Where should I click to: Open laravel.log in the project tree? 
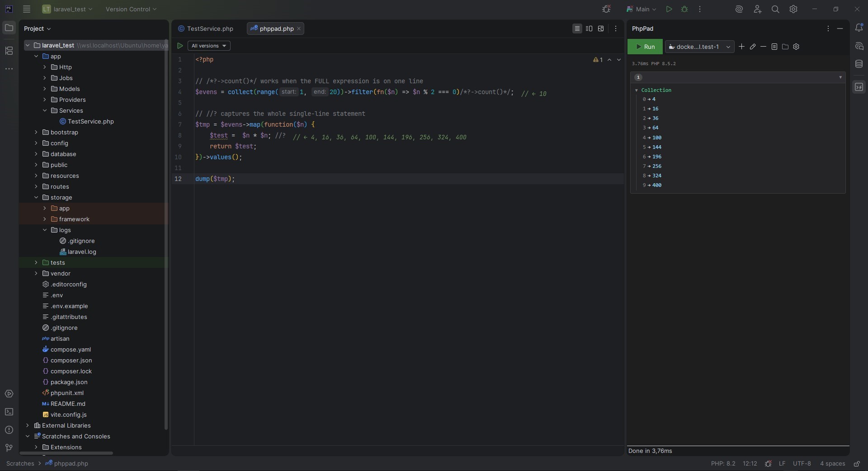point(82,252)
